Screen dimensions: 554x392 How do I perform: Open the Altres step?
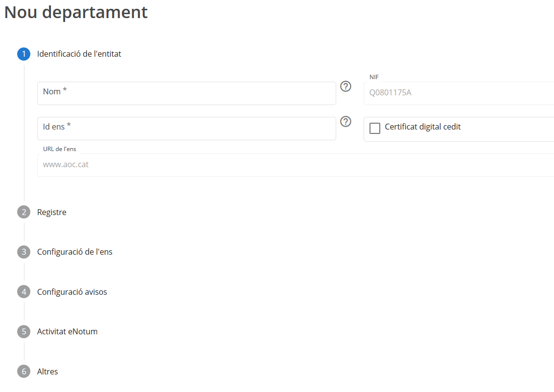click(47, 371)
